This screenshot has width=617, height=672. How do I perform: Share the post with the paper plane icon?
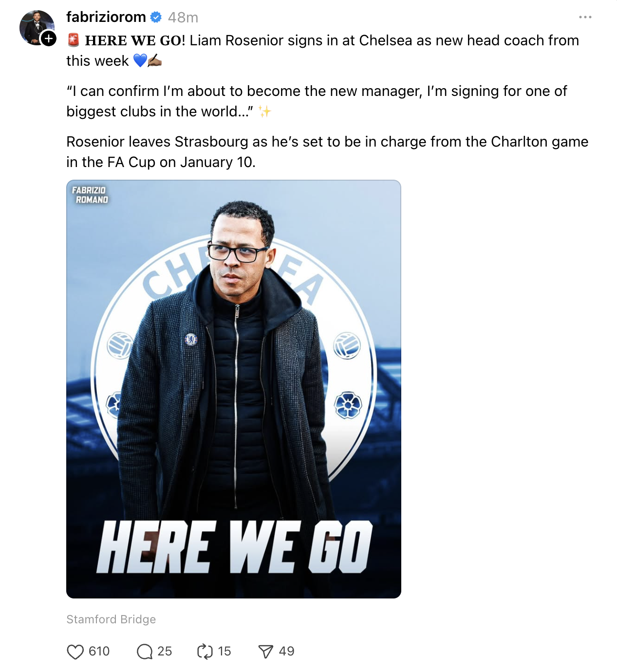tap(266, 652)
